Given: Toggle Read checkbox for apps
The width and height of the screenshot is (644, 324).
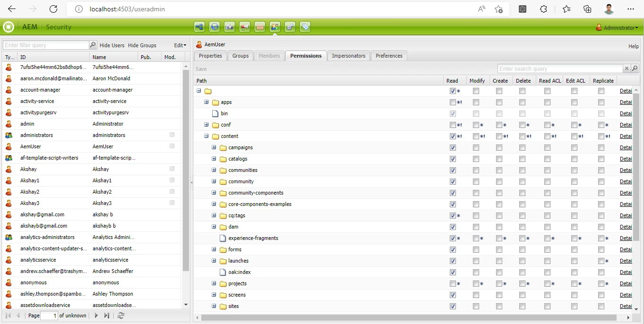Looking at the screenshot, I should [x=453, y=102].
